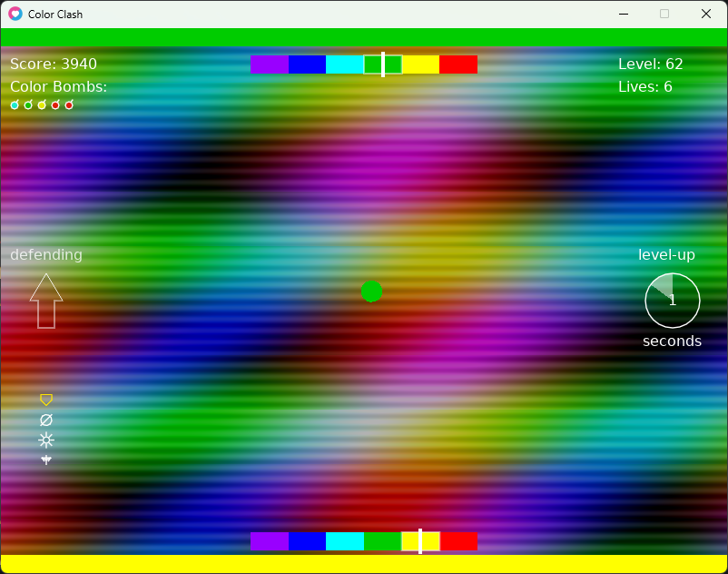Choose red on the bottom color bar
Screen dimensions: 728x574
[458, 541]
